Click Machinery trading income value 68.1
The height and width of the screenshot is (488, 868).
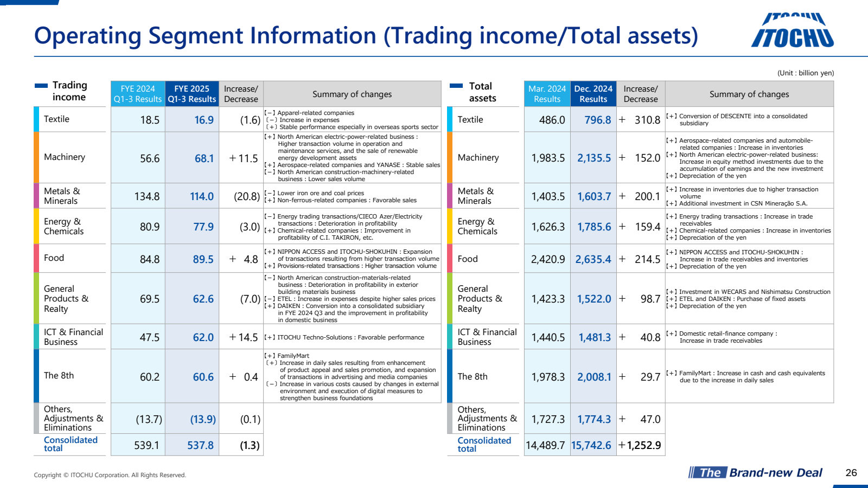point(204,158)
